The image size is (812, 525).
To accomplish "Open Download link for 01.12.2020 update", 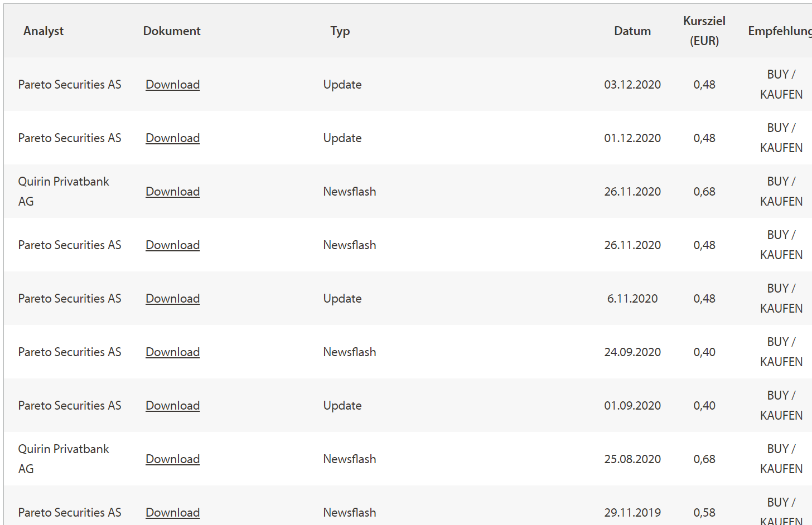I will tap(172, 138).
